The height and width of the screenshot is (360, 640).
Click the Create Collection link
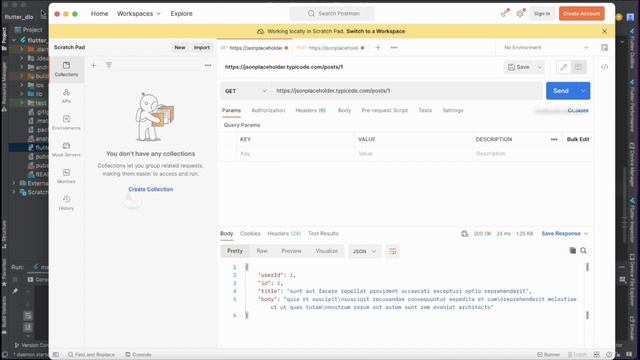[151, 189]
